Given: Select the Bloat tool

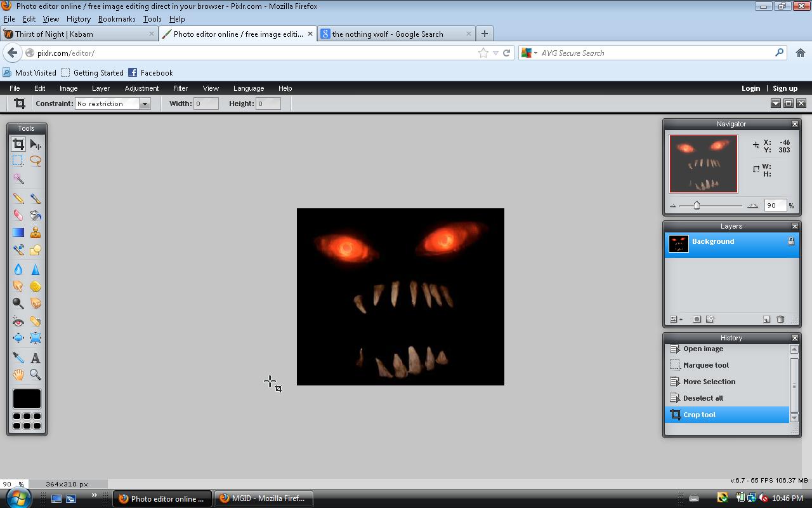Looking at the screenshot, I should [x=18, y=338].
